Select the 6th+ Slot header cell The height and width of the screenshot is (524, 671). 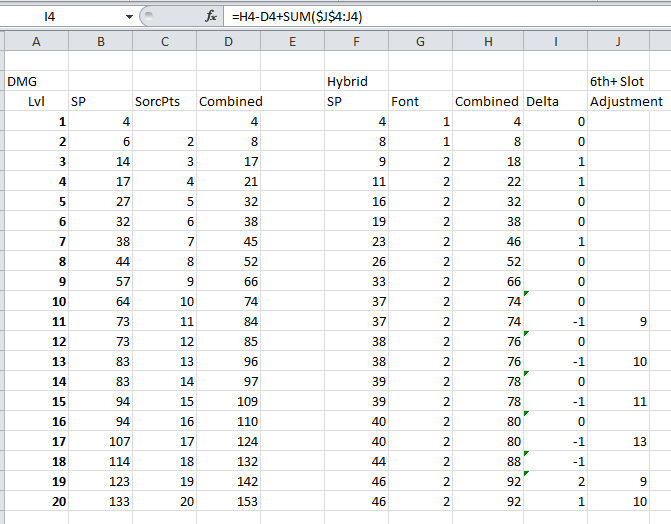[619, 81]
